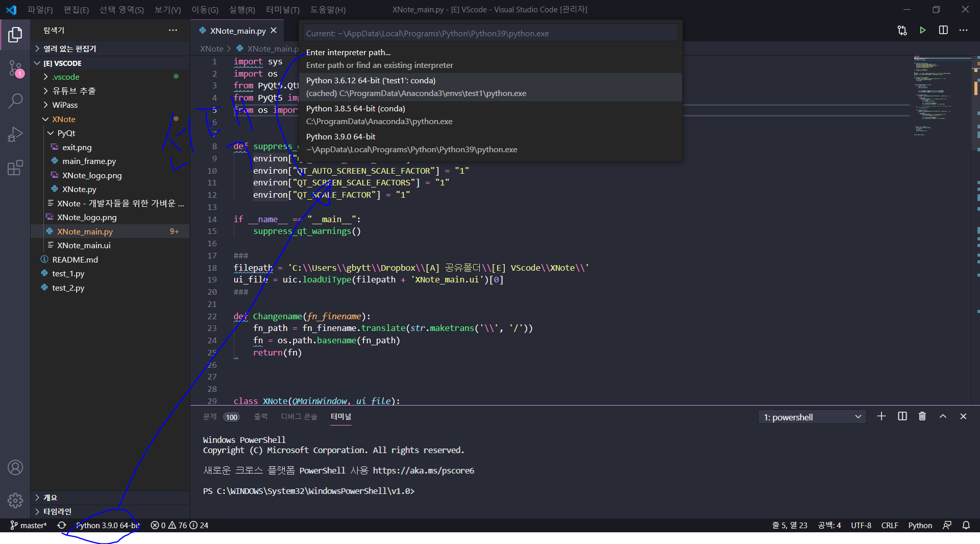The image size is (980, 544).
Task: Run the Python file with play button
Action: click(x=923, y=30)
